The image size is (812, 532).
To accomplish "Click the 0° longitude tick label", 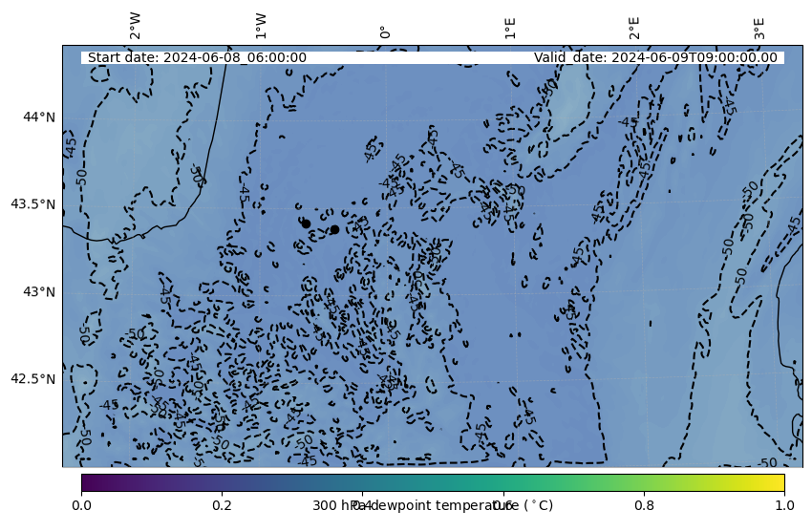I will point(385,32).
